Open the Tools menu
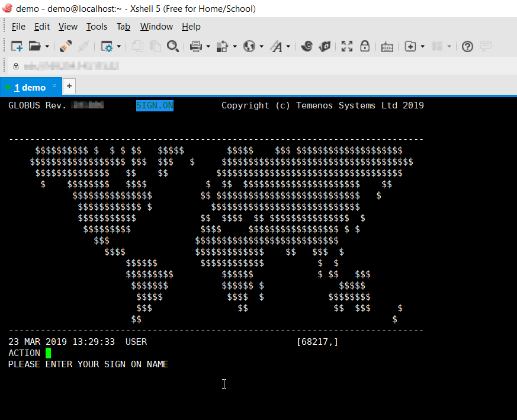This screenshot has width=517, height=420. click(x=97, y=26)
